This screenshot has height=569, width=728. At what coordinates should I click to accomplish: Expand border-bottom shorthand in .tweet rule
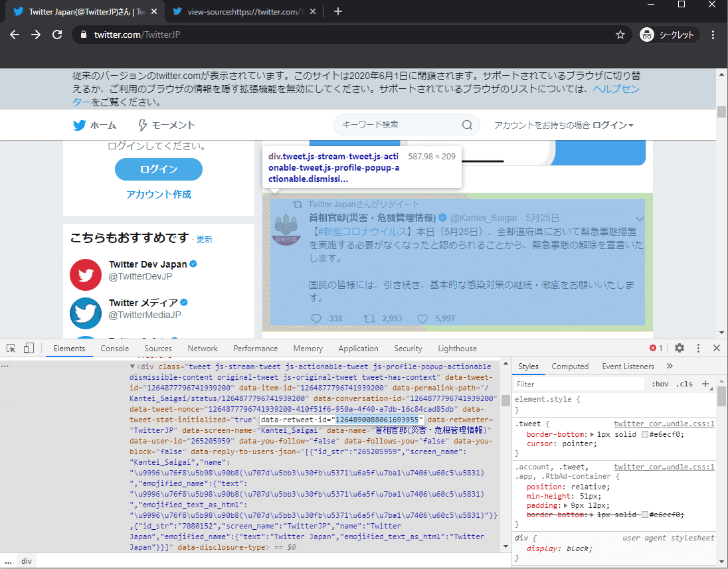592,434
